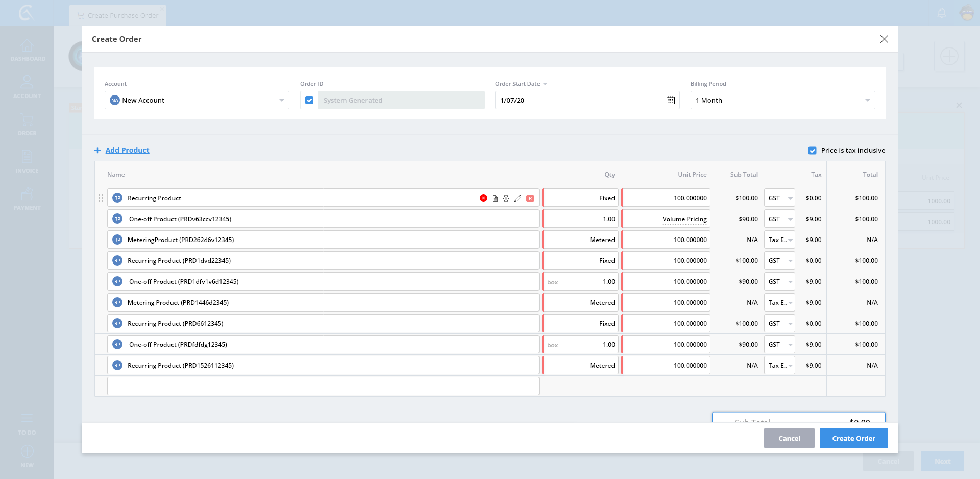Expand the Order Start Date label dropdown arrow
Viewport: 980px width, 479px height.
pyautogui.click(x=545, y=84)
